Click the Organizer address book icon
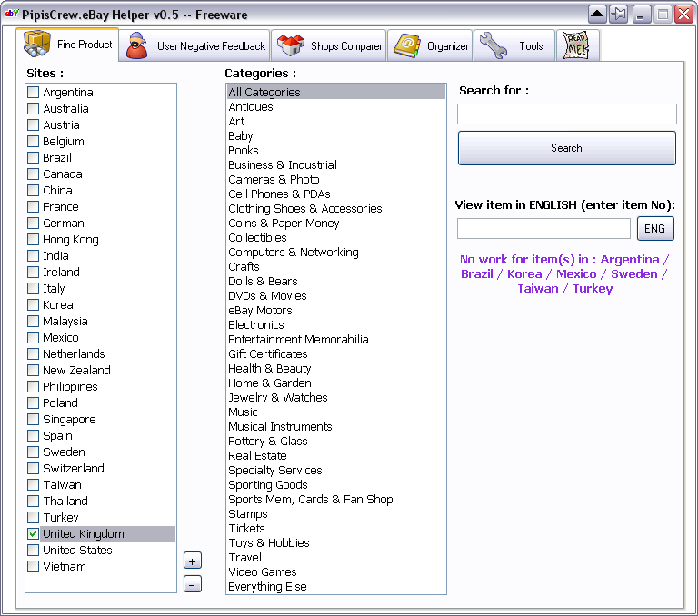The image size is (698, 616). coord(407,45)
